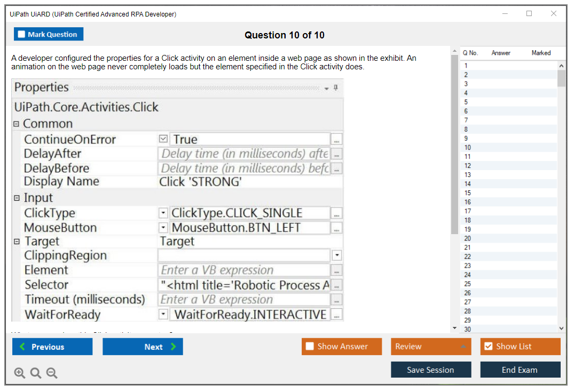Click the Answer column header
This screenshot has height=392, width=574.
501,53
